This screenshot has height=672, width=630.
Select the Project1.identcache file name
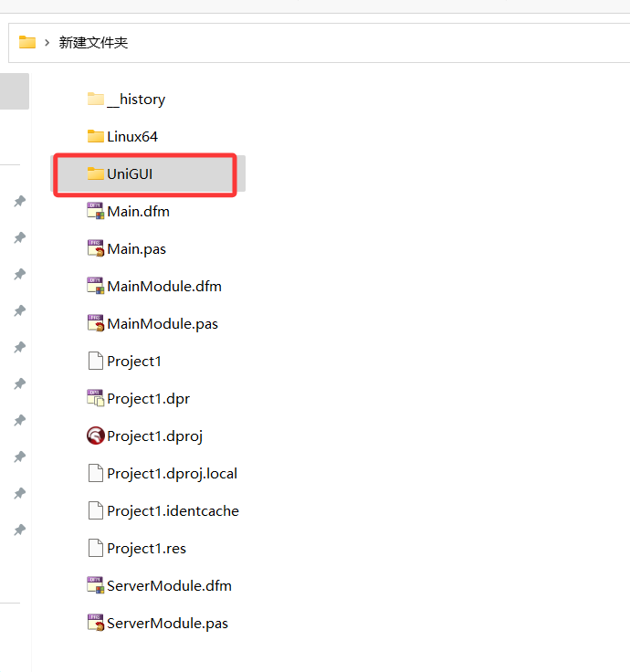point(173,511)
